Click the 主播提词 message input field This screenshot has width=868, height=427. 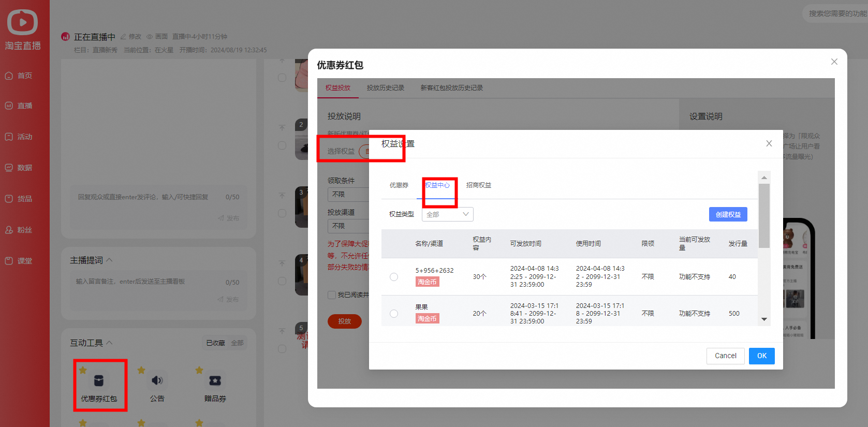[158, 290]
